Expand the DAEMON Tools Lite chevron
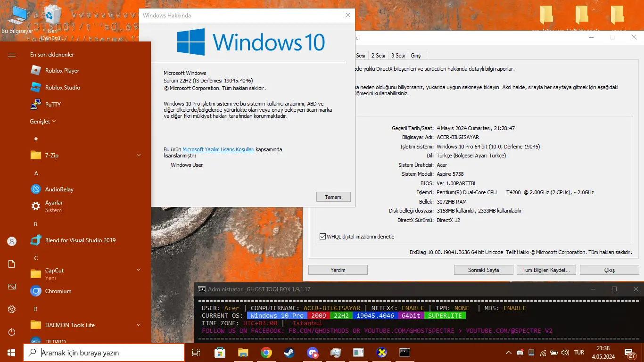This screenshot has height=362, width=644. [139, 325]
